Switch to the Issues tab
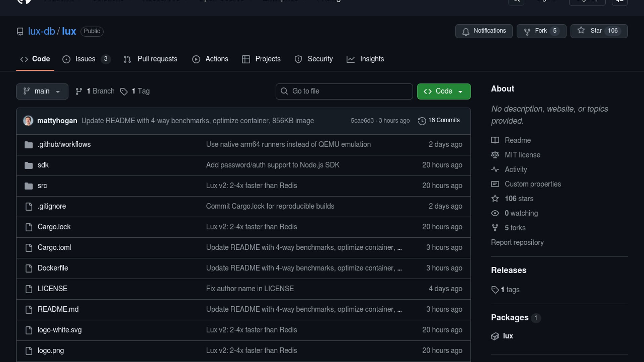 [x=85, y=59]
